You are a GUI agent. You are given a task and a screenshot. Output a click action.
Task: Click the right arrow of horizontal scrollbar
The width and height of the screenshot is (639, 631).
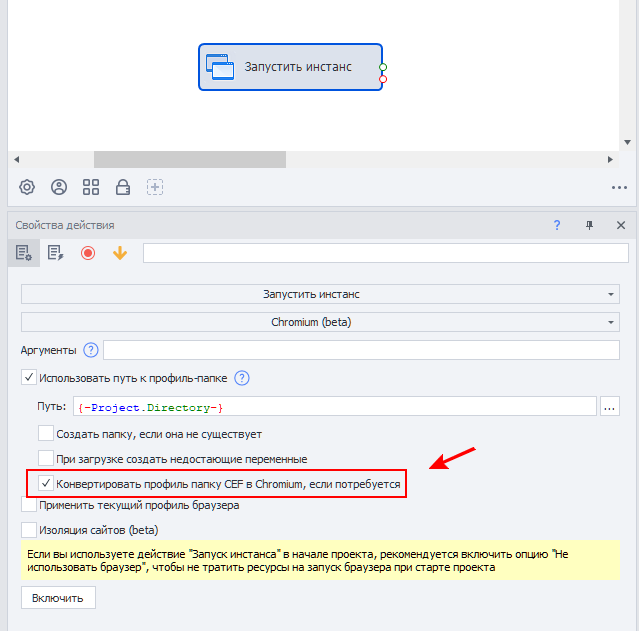click(610, 159)
